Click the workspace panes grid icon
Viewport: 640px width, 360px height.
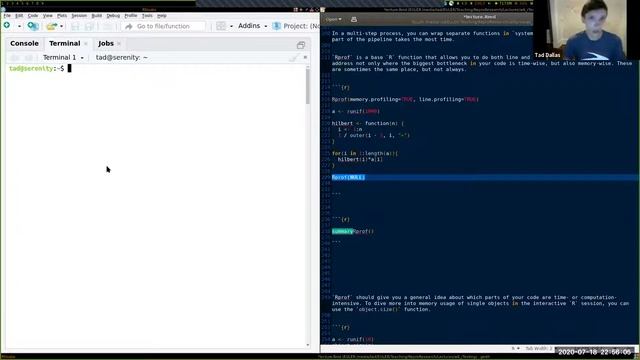[x=221, y=26]
